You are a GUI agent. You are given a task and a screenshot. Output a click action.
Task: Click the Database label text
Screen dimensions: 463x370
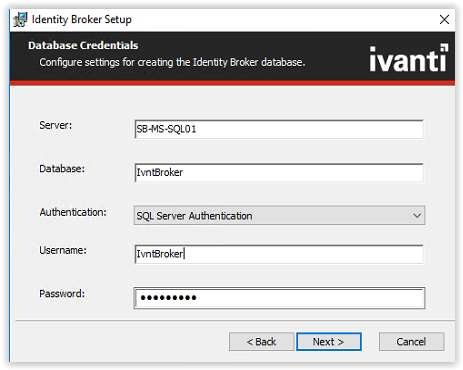pos(62,169)
